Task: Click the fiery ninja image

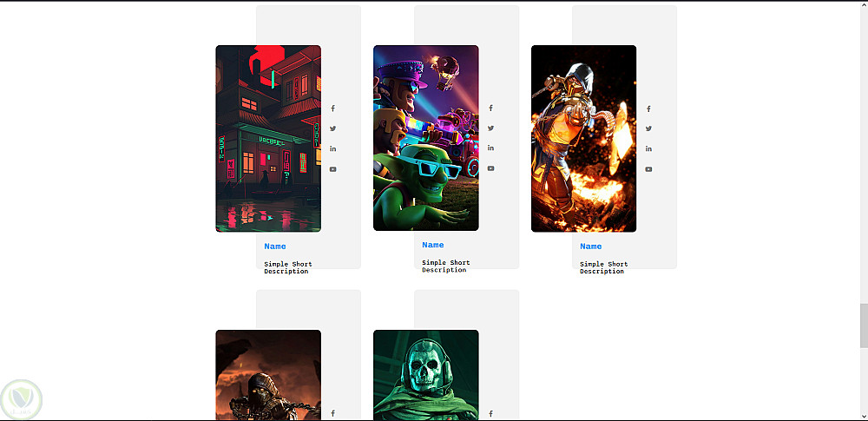Action: (584, 139)
